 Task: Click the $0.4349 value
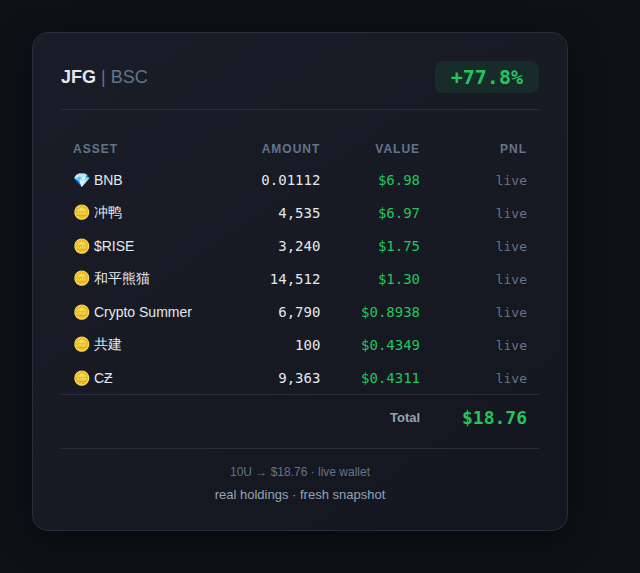(x=390, y=345)
